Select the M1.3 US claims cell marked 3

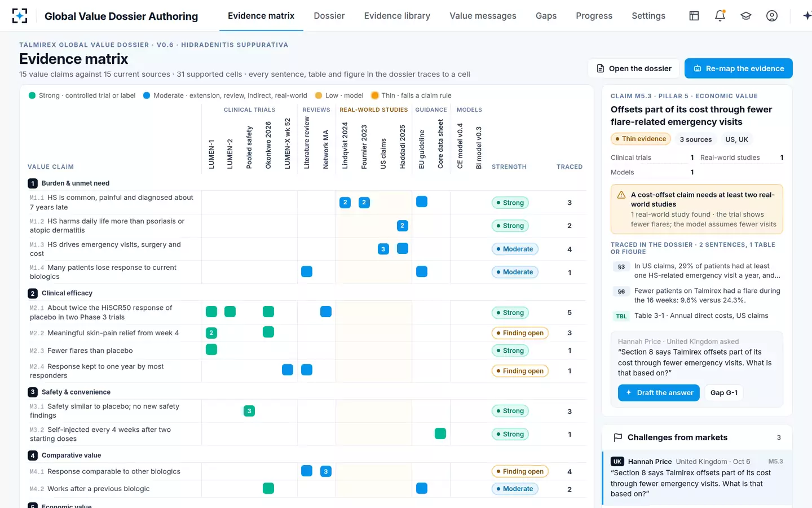[383, 249]
